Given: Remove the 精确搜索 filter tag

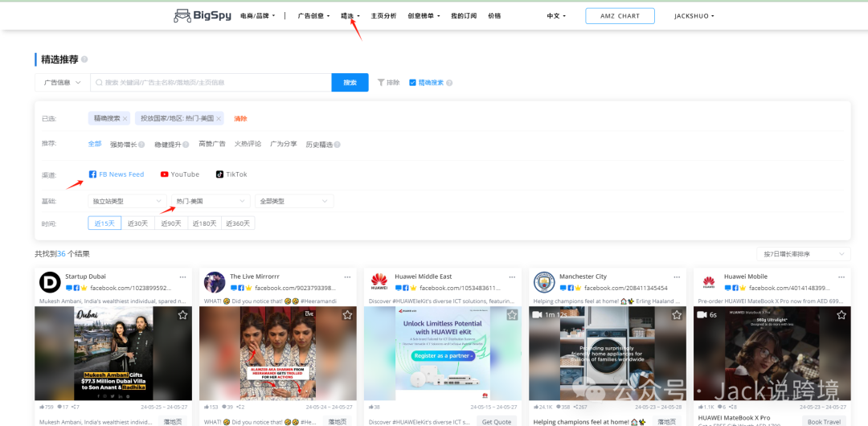Looking at the screenshot, I should pos(125,119).
